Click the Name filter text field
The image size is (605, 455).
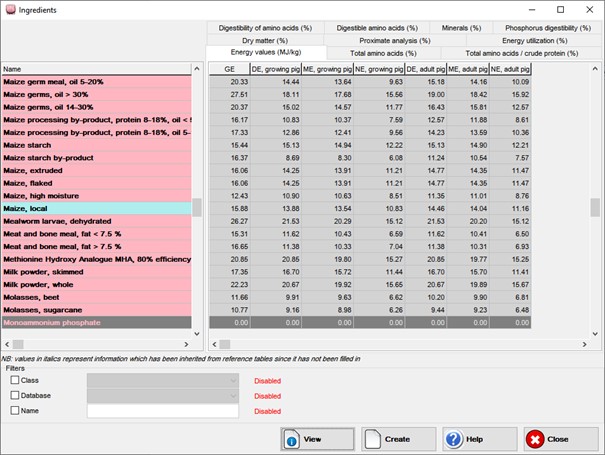(x=162, y=411)
